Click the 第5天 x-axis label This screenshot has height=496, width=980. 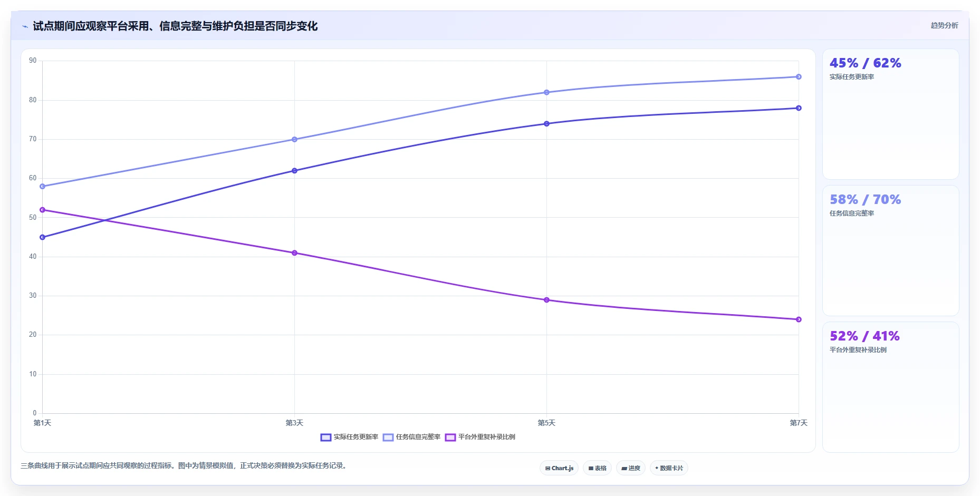coord(546,423)
